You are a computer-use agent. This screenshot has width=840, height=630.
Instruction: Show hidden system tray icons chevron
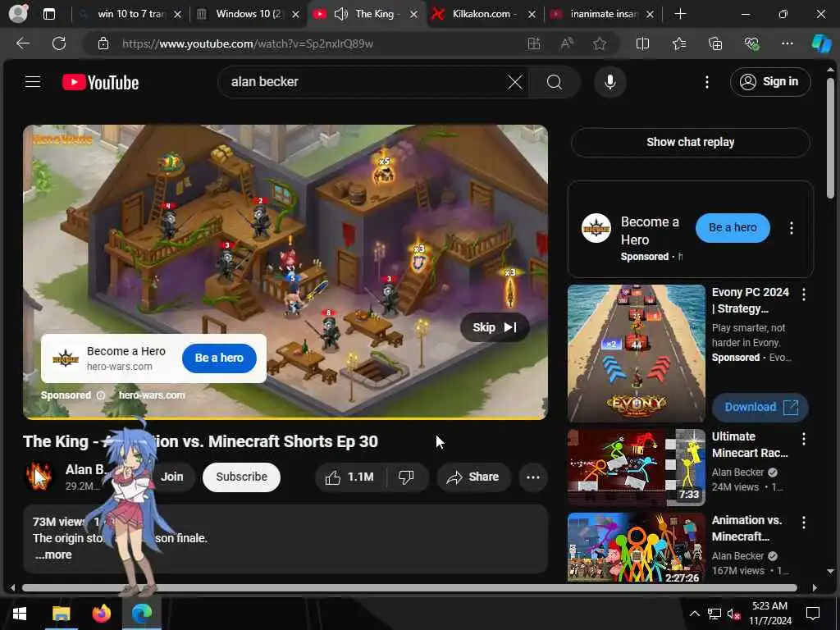(694, 614)
